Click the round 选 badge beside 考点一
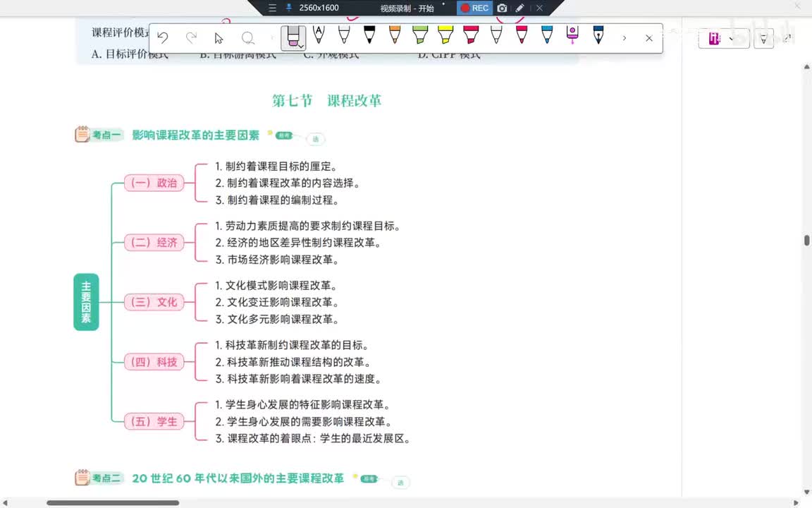Screen dimensions: 812x508 coord(315,139)
